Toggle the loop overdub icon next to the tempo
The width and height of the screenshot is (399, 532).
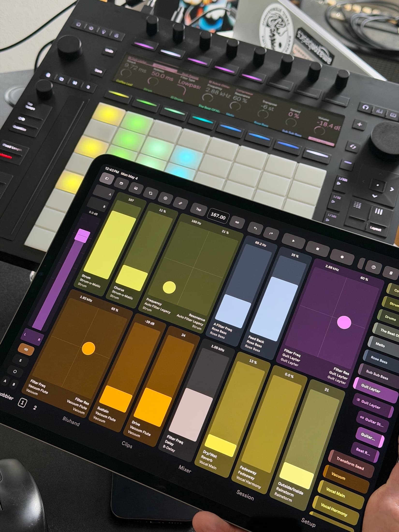point(237,222)
